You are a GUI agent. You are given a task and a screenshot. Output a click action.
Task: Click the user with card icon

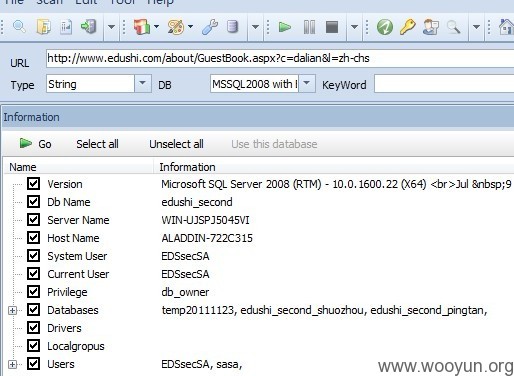tap(430, 27)
